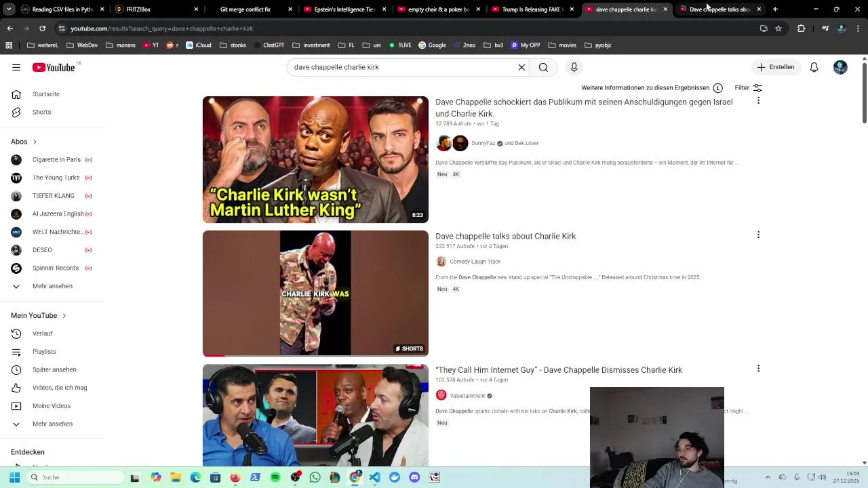868x488 pixels.
Task: Open Spotify from the taskbar
Action: pyautogui.click(x=275, y=477)
